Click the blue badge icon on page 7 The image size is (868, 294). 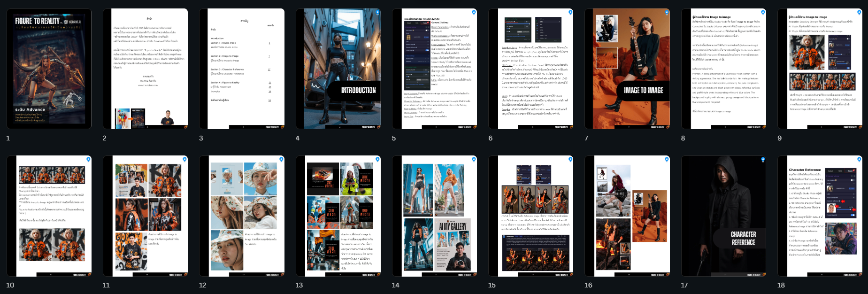[667, 12]
